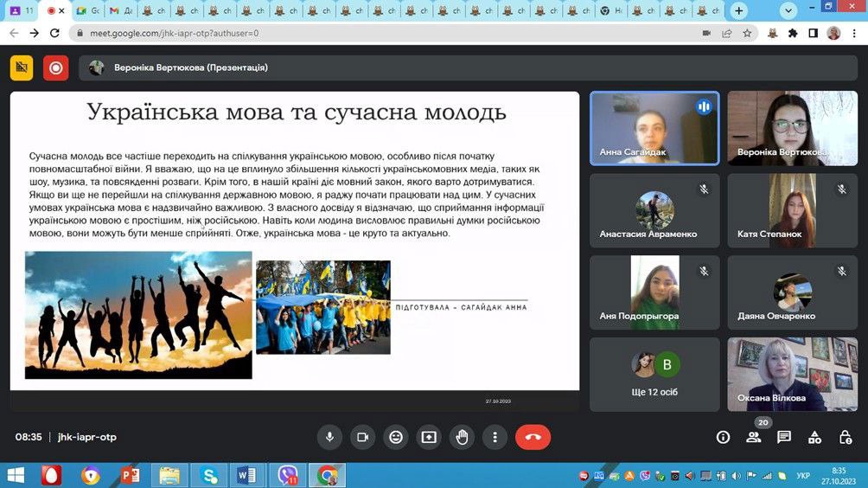Click the crowd photo in the slide
The height and width of the screenshot is (488, 868).
tap(322, 307)
